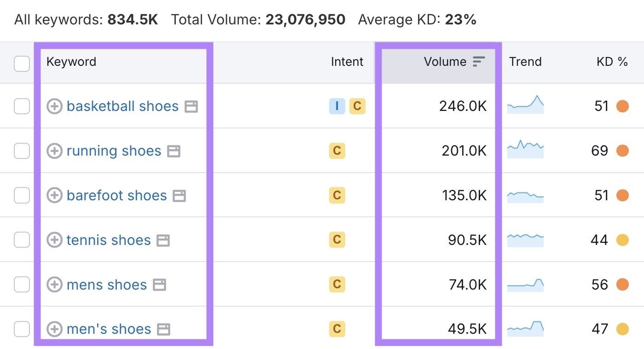Click the 201.0K volume value

pyautogui.click(x=464, y=151)
